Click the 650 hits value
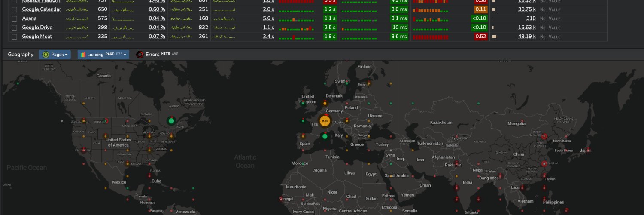 [x=103, y=9]
